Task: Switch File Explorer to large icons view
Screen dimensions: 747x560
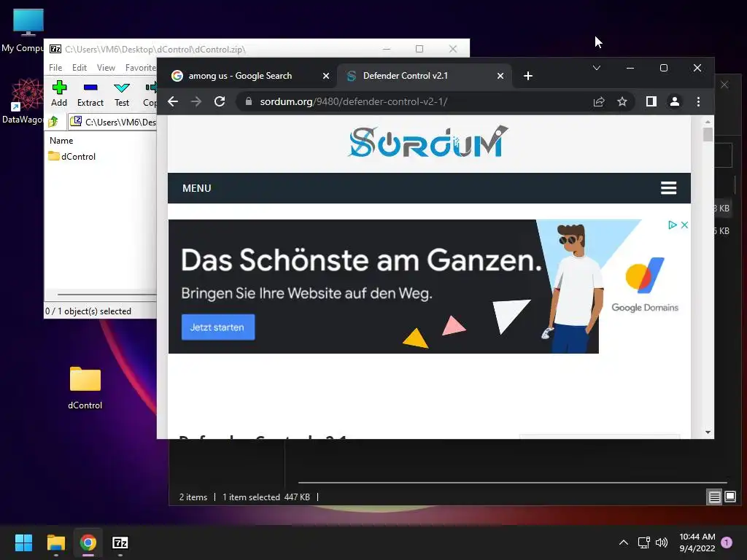Action: (730, 497)
